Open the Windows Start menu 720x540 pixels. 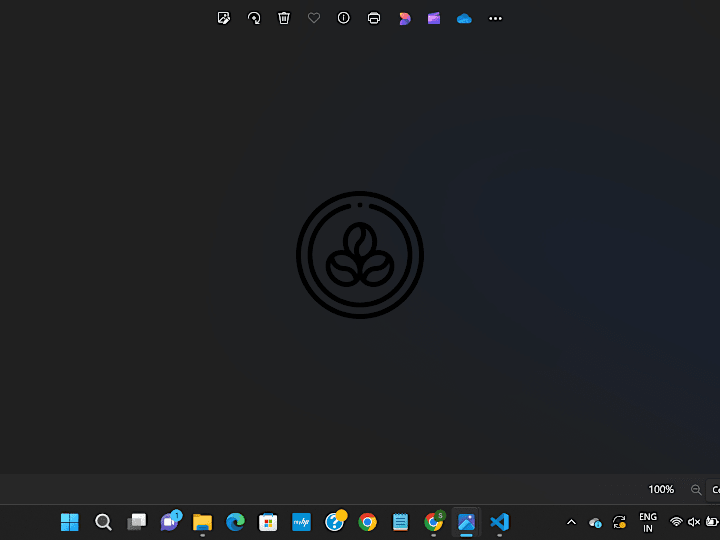tap(70, 522)
